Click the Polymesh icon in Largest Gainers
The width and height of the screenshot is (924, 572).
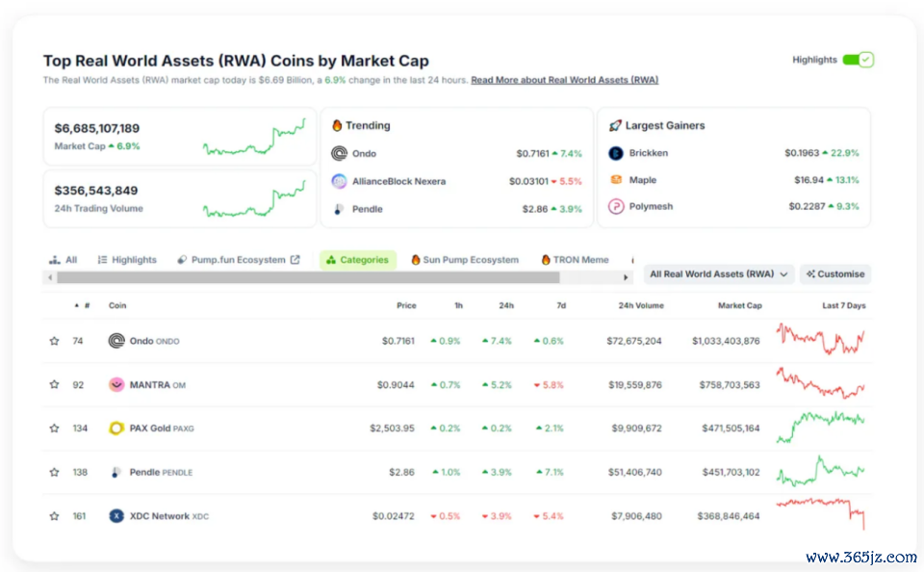pyautogui.click(x=616, y=206)
